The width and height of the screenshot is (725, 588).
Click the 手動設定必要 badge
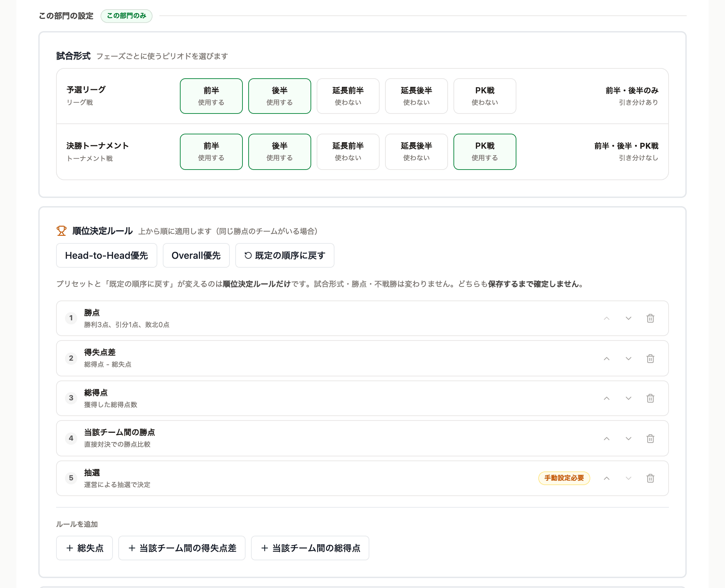click(564, 478)
